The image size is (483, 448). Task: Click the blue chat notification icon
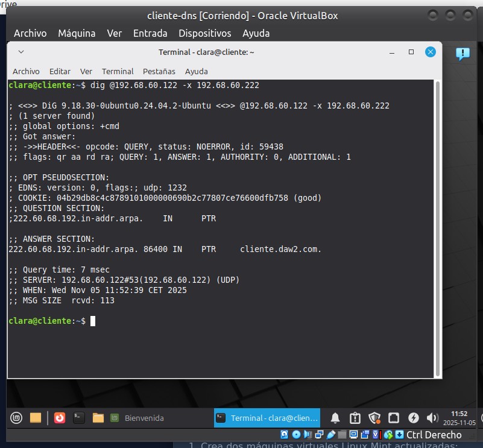click(462, 54)
